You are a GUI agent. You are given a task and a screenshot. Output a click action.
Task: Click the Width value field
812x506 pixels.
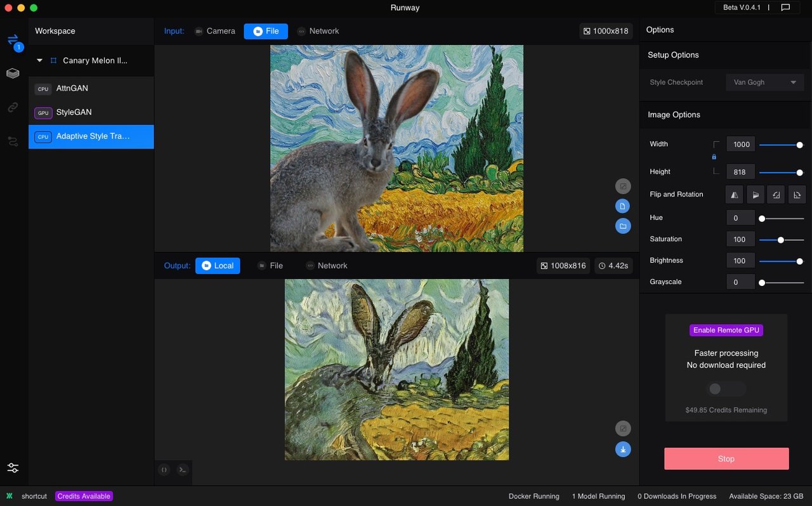pos(741,145)
